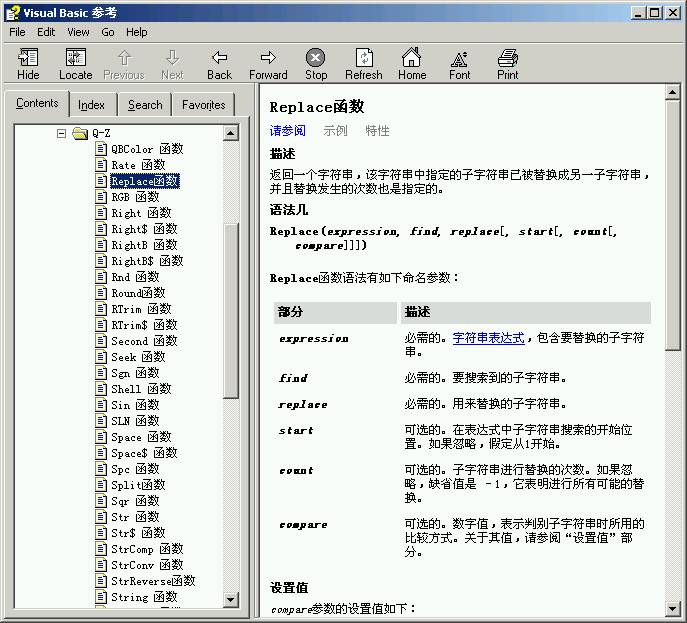Viewport: 687px width, 623px height.
Task: Select the Q-Z folder icon
Action: pos(80,133)
